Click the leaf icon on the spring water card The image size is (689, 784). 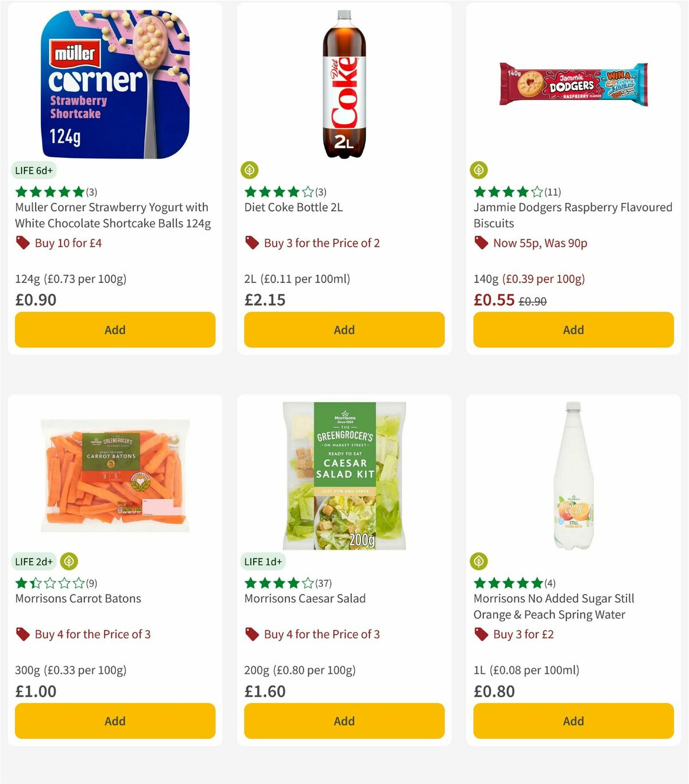pyautogui.click(x=480, y=561)
